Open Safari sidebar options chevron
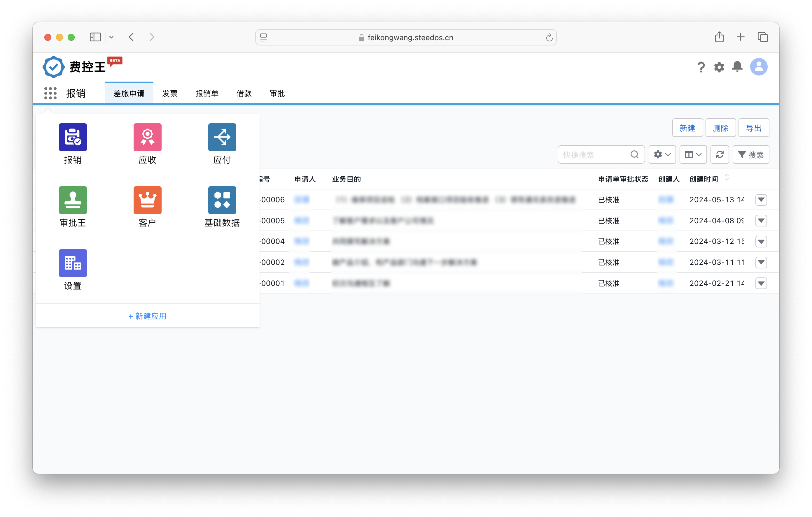Screen dimensions: 812x517 111,37
